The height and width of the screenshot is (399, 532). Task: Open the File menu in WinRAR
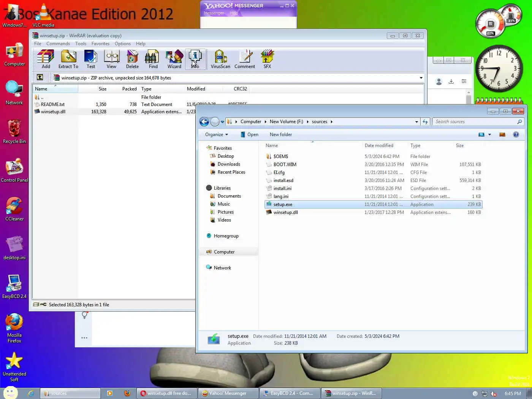(x=38, y=44)
